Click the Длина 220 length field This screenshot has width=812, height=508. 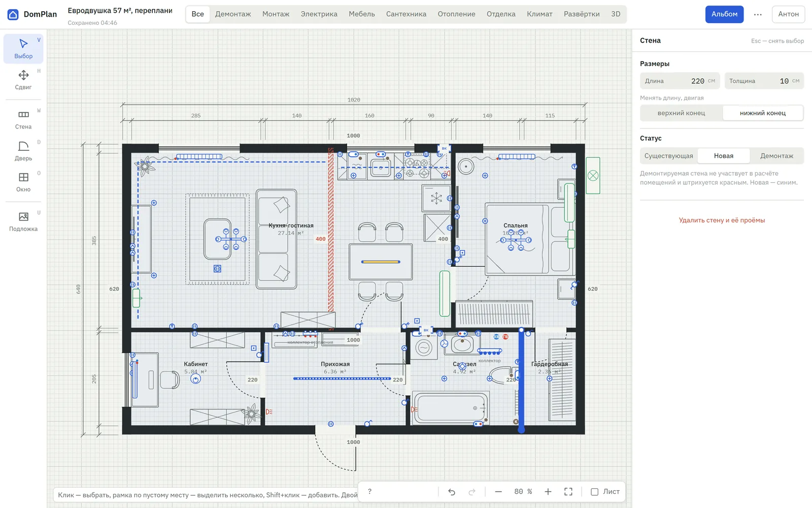[680, 81]
